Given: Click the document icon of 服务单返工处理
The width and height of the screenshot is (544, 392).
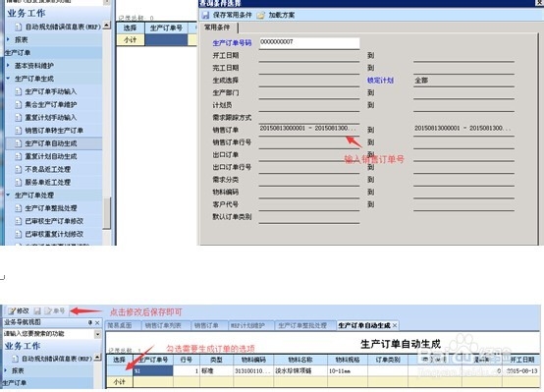Looking at the screenshot, I should tap(19, 182).
